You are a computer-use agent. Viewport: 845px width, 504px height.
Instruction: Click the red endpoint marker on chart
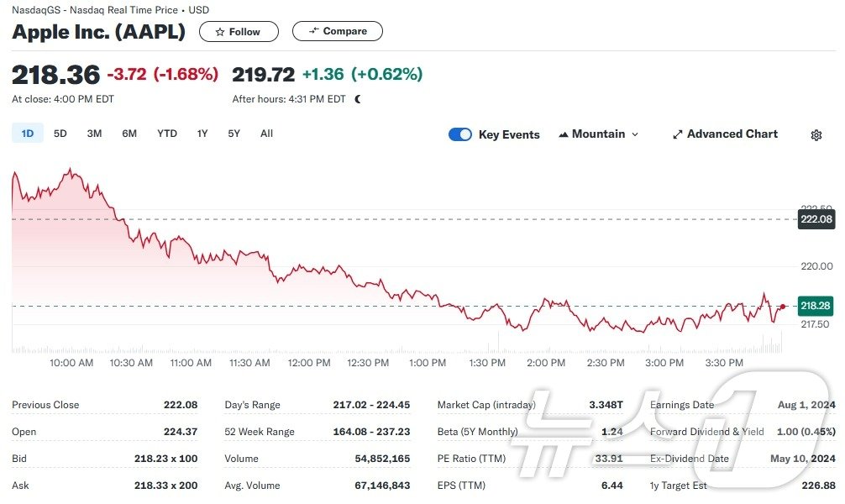(783, 307)
